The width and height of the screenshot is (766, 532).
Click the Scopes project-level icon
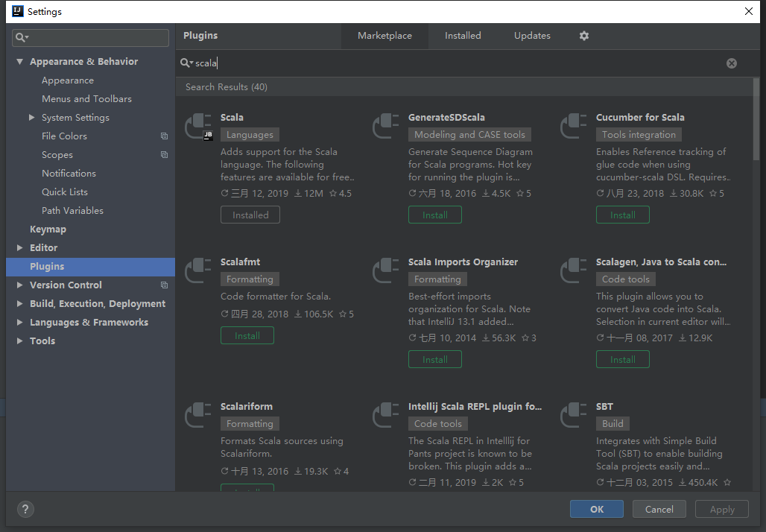pyautogui.click(x=164, y=155)
